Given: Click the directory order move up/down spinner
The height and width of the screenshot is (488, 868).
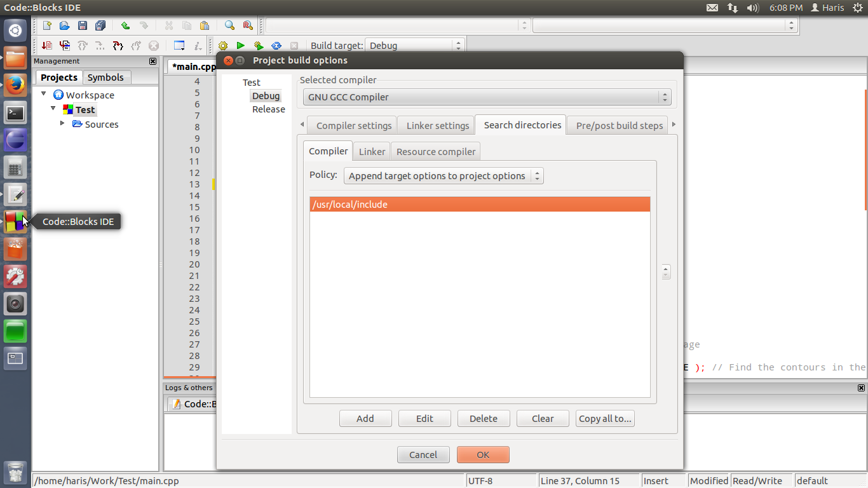Looking at the screenshot, I should tap(666, 271).
